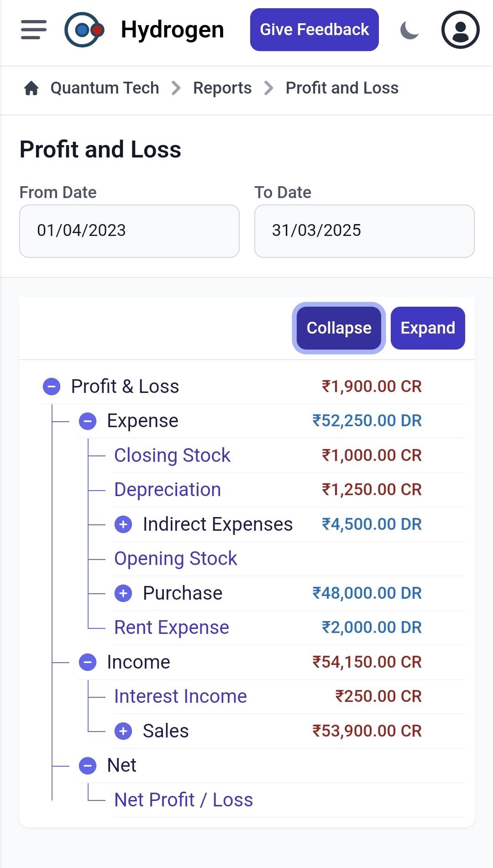Open the Reports breadcrumb
493x868 pixels.
tap(222, 88)
